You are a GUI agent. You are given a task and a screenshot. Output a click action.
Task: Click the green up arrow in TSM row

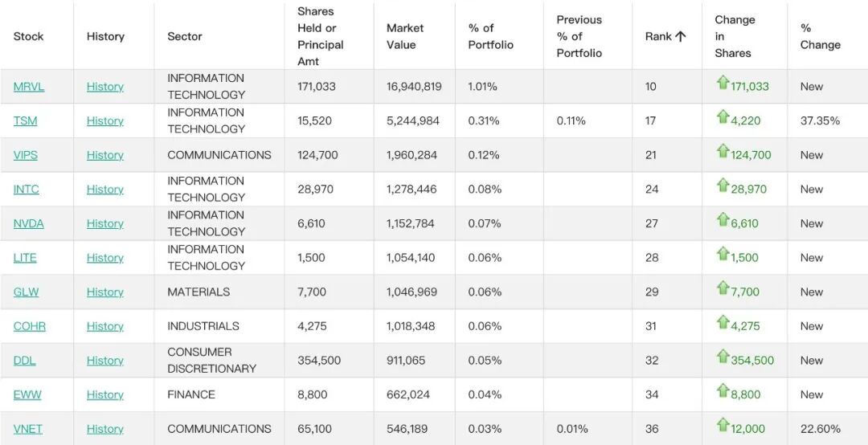[x=723, y=117]
